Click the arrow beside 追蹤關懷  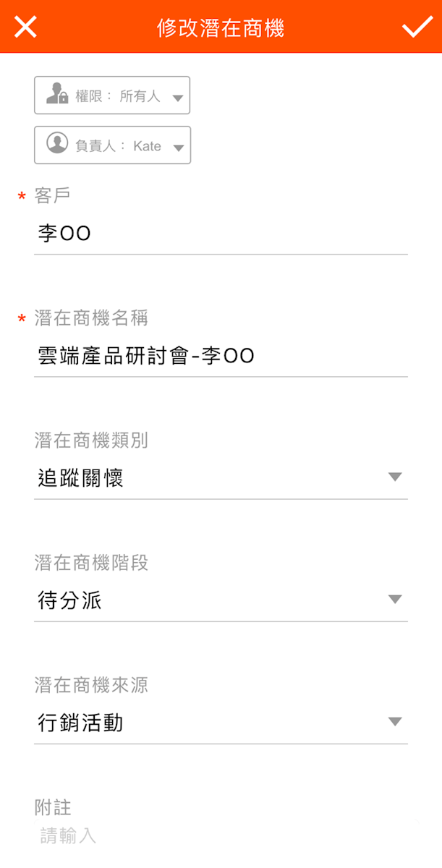(394, 477)
